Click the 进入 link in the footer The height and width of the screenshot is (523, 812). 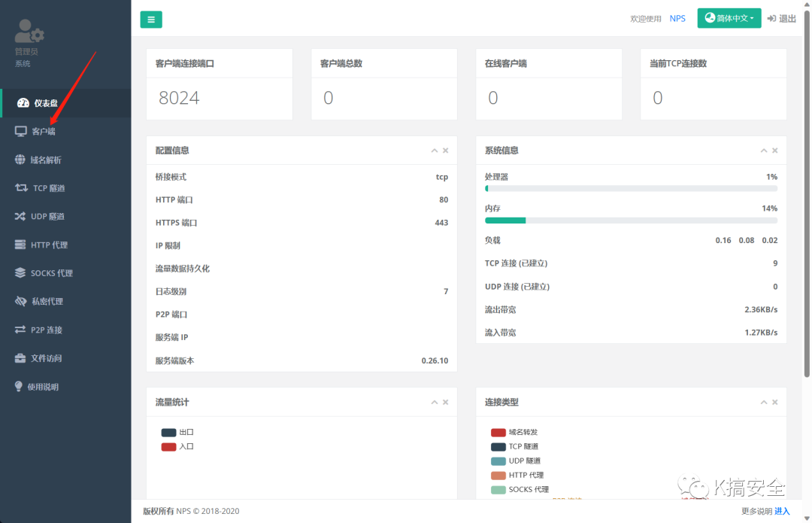coord(782,511)
